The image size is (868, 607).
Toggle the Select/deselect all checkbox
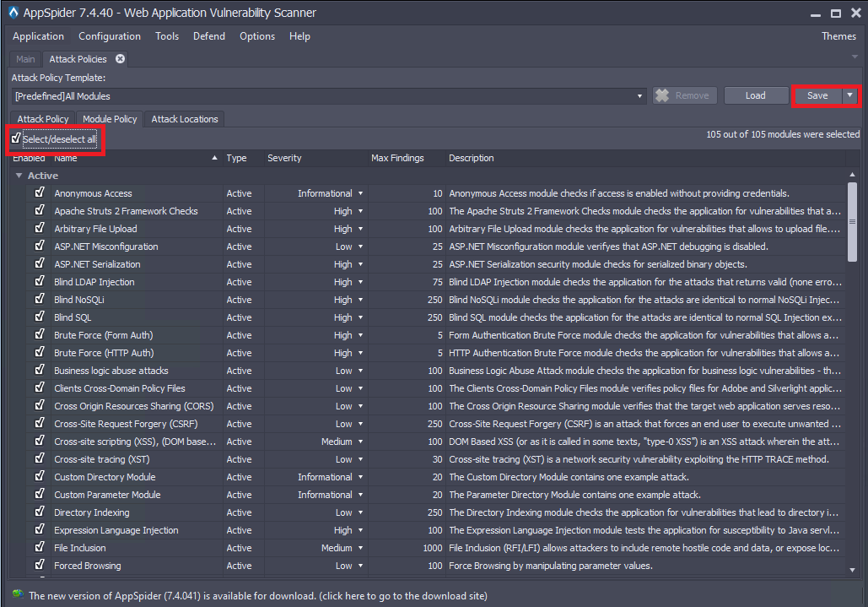click(x=17, y=138)
